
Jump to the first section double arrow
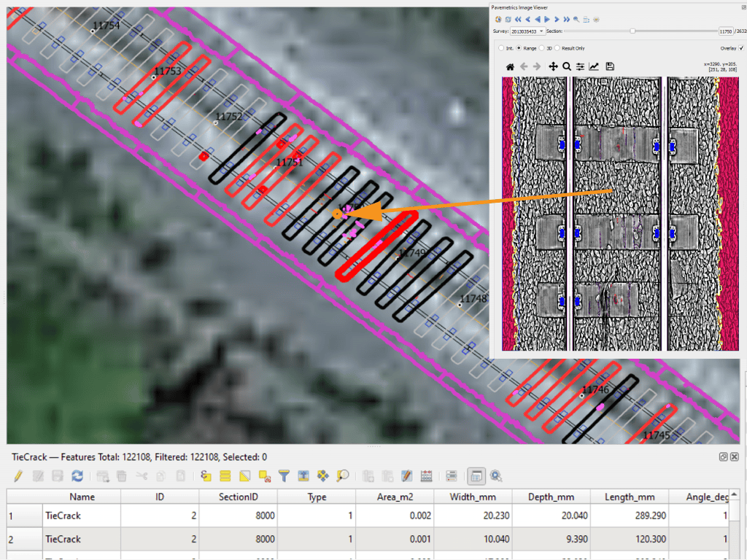[x=517, y=20]
